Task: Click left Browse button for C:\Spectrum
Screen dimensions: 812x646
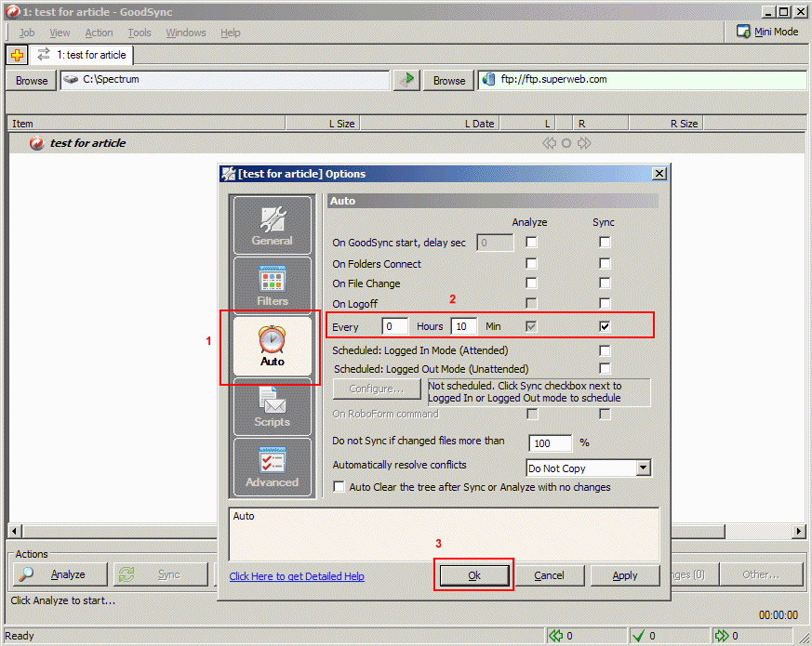Action: [x=32, y=81]
